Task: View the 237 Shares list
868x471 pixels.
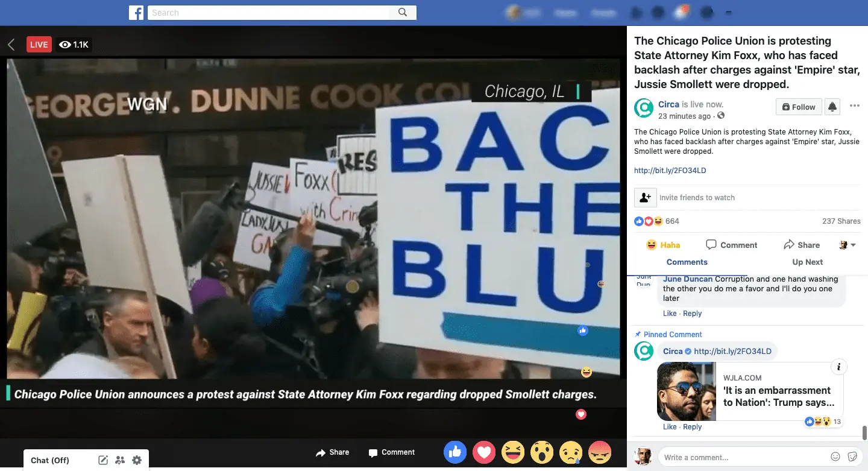Action: click(841, 221)
